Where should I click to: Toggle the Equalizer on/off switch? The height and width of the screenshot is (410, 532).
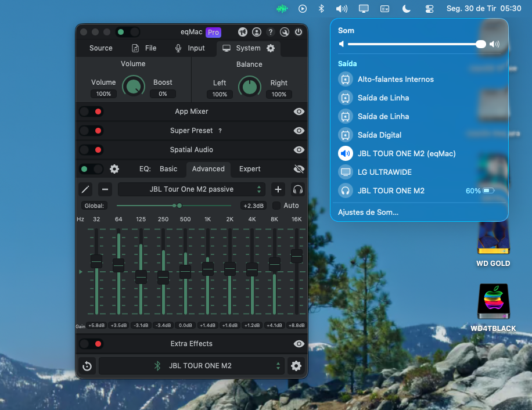tap(91, 169)
